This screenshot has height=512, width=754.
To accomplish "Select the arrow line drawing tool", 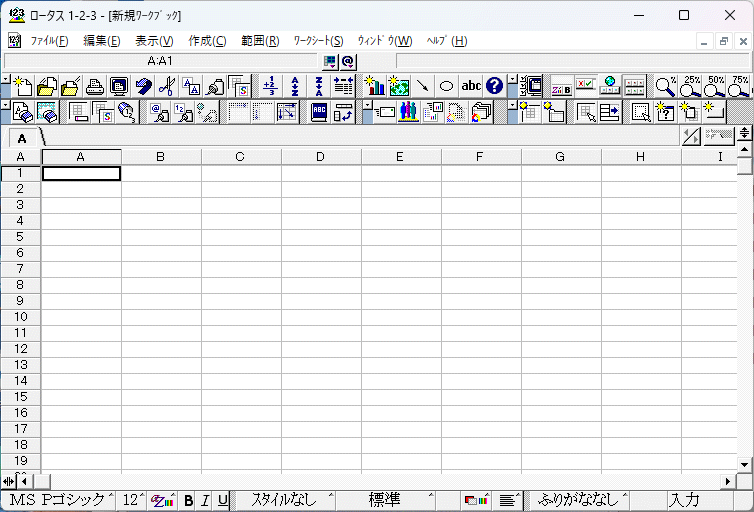I will pos(423,86).
